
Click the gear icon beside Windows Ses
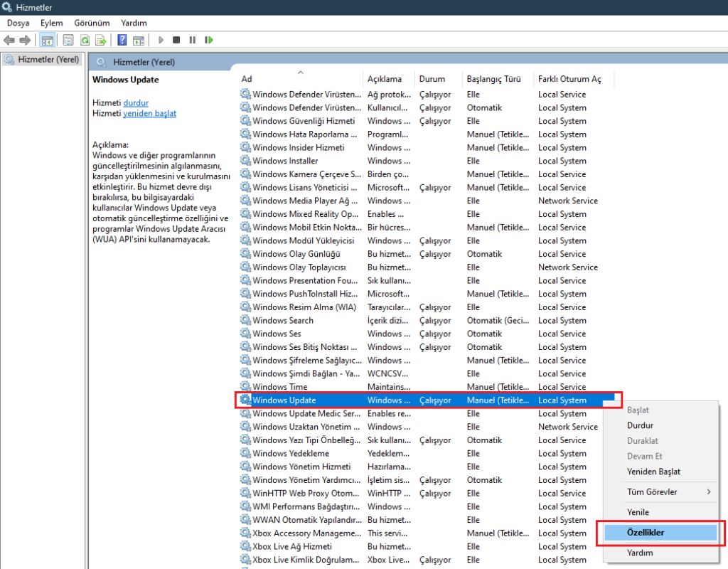[x=245, y=333]
